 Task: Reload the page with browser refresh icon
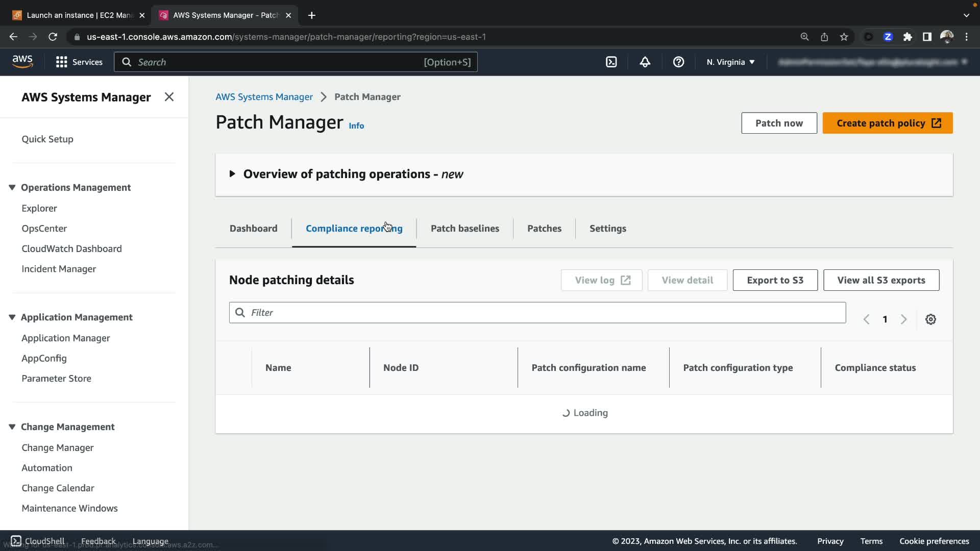[53, 37]
